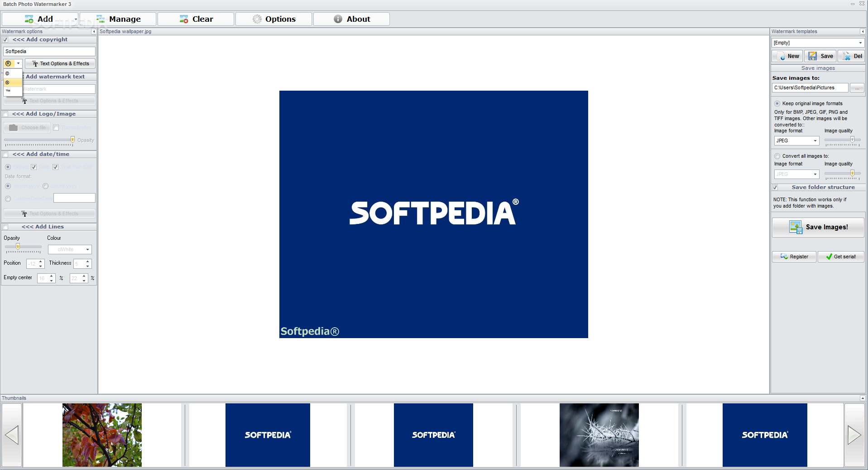Open the Add button's dropdown arrow
Screen dimensions: 868x470
[x=76, y=19]
